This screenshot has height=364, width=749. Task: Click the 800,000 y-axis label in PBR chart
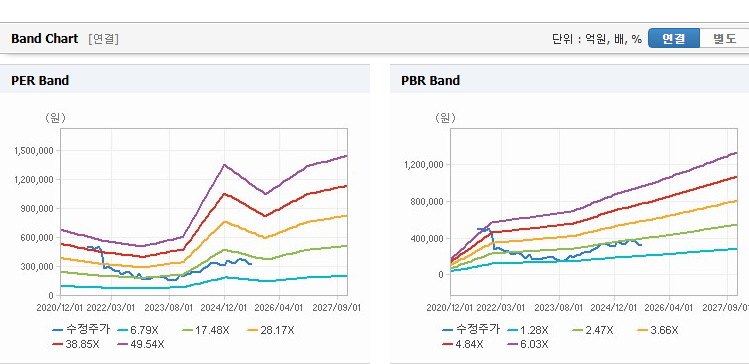(428, 202)
